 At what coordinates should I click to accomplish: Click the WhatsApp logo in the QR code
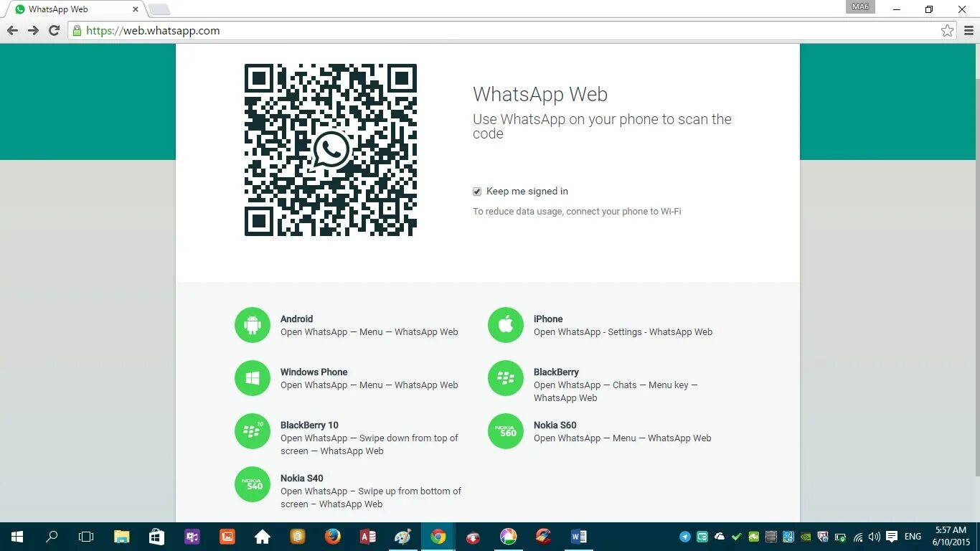[331, 150]
